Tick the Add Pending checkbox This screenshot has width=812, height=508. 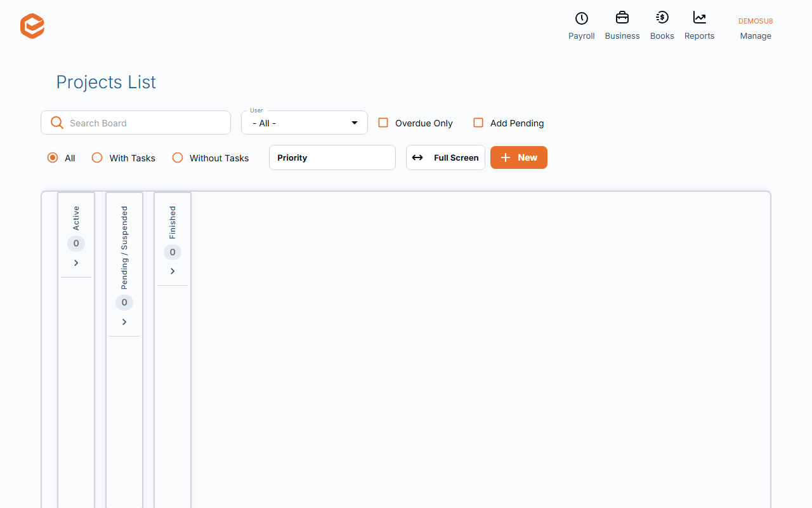[478, 123]
